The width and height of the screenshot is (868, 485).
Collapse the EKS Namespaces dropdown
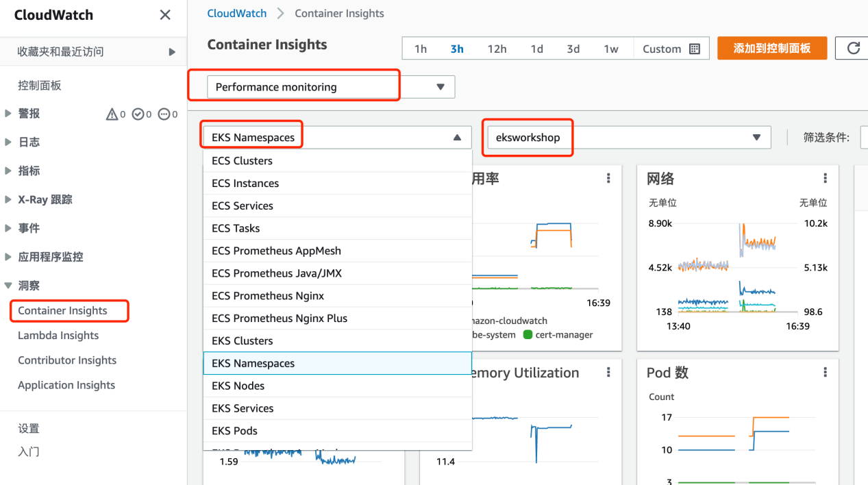click(x=457, y=137)
